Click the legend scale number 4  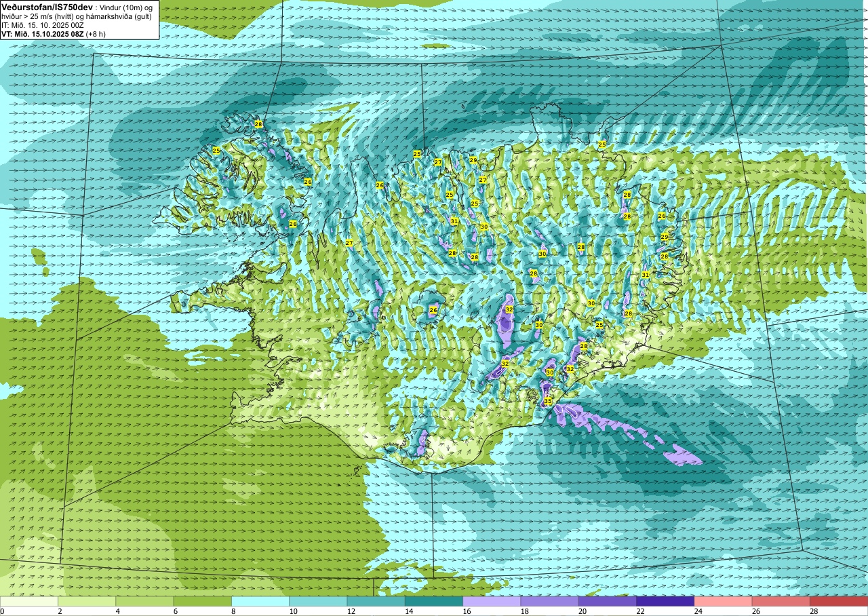click(x=117, y=611)
